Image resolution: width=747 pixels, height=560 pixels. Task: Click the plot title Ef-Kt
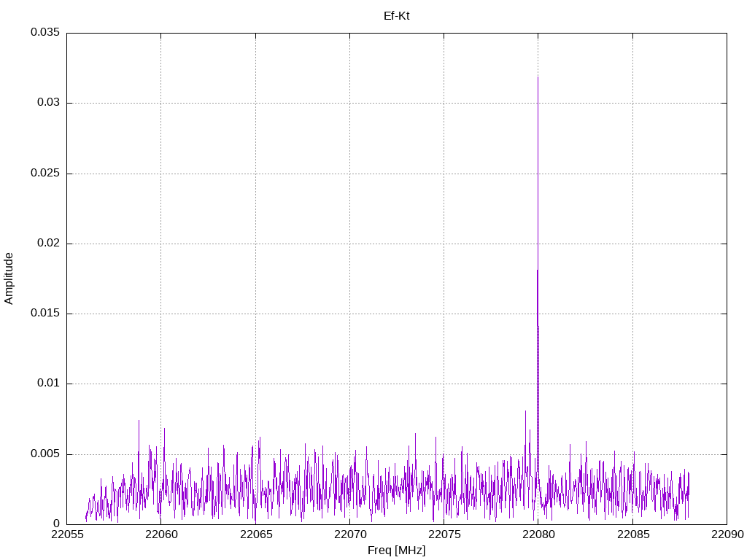396,15
